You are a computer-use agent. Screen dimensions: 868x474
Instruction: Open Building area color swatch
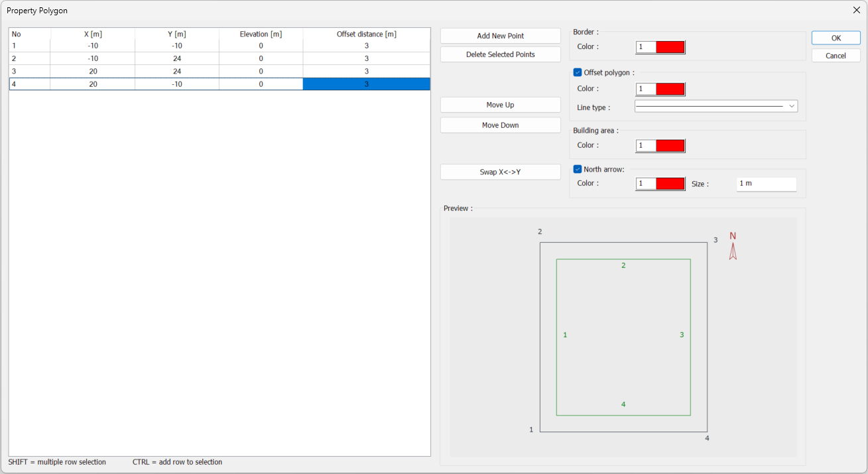(x=670, y=146)
